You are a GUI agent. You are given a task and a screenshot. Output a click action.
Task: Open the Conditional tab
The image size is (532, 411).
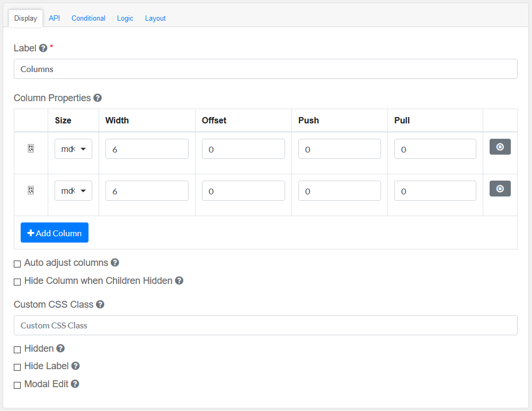tap(88, 18)
